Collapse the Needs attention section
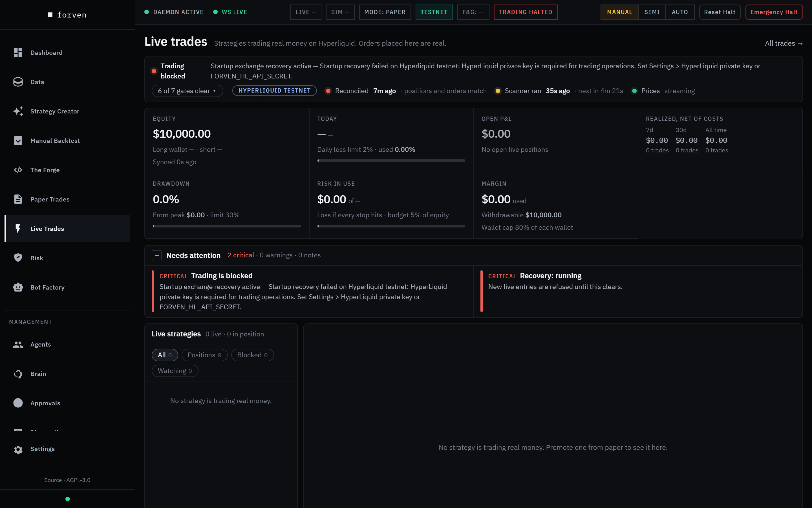 tap(157, 255)
